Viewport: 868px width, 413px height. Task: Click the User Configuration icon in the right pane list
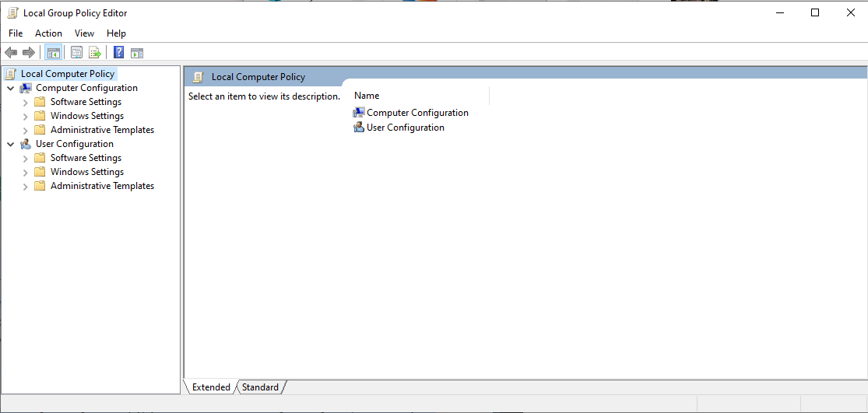tap(359, 128)
